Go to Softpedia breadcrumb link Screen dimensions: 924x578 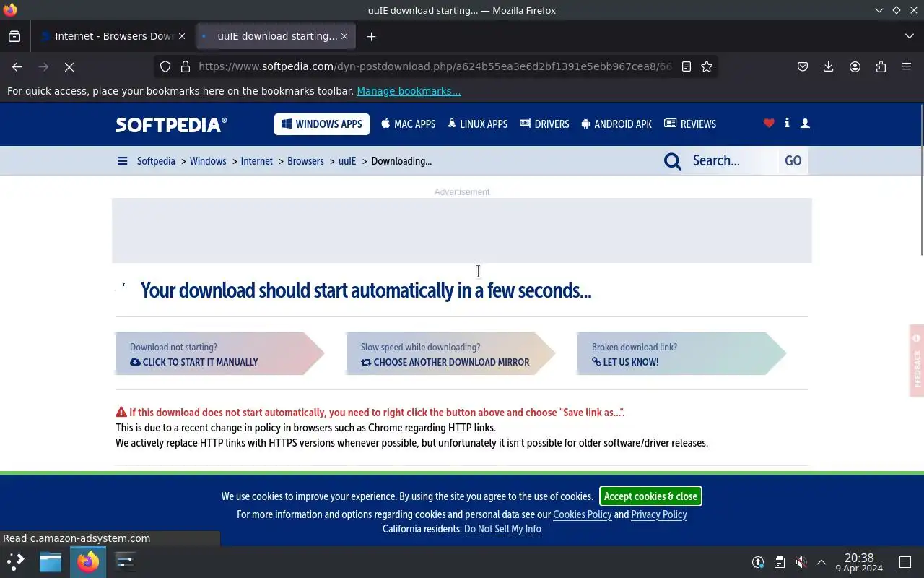coord(156,161)
